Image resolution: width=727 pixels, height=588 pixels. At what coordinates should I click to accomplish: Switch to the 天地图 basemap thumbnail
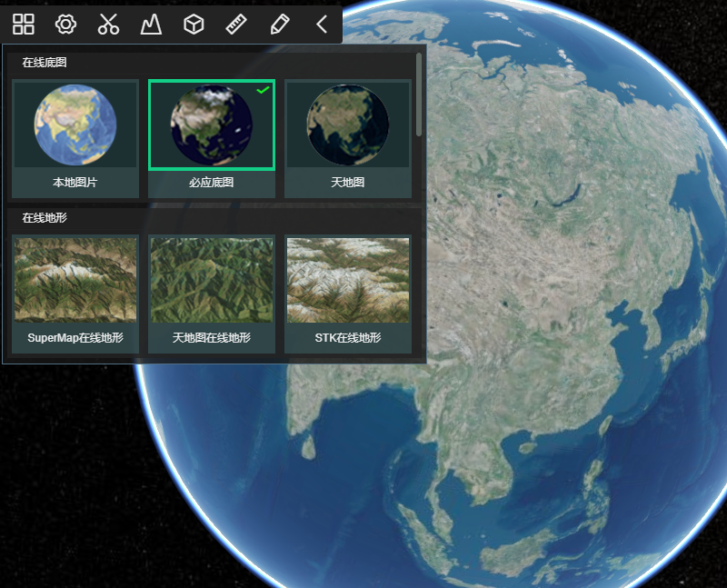348,125
